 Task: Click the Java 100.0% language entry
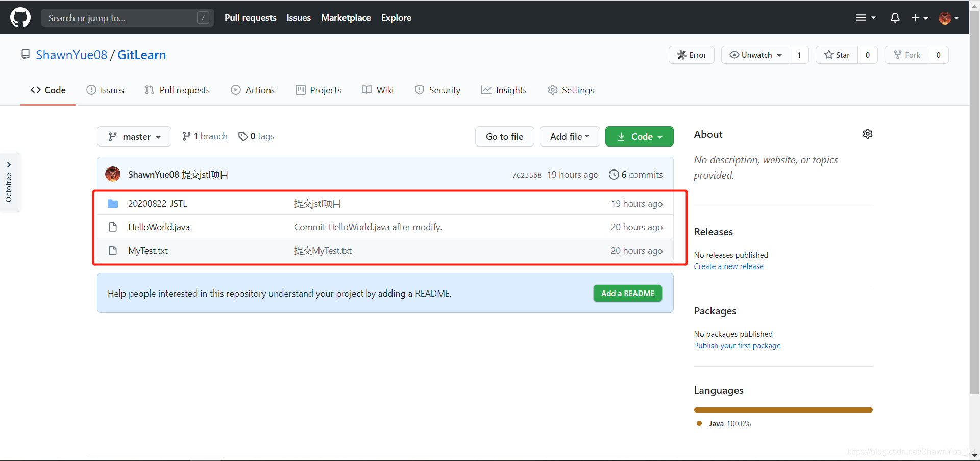pyautogui.click(x=724, y=424)
